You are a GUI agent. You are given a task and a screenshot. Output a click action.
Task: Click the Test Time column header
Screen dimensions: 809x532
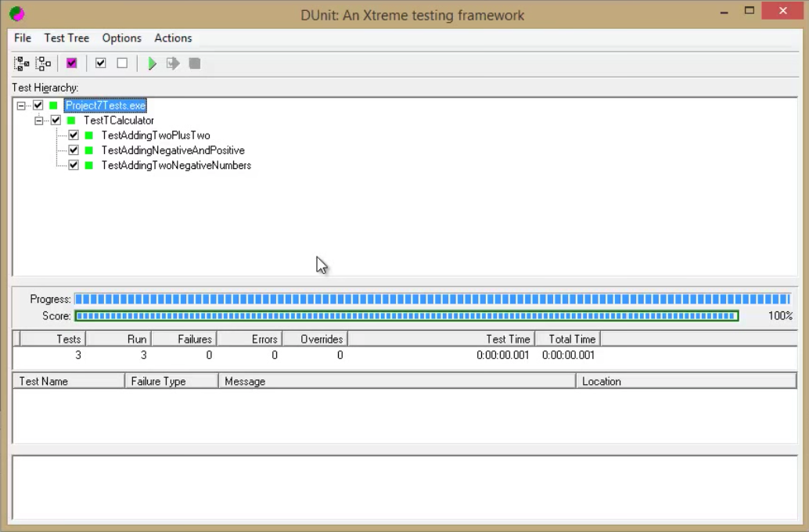tap(441, 339)
